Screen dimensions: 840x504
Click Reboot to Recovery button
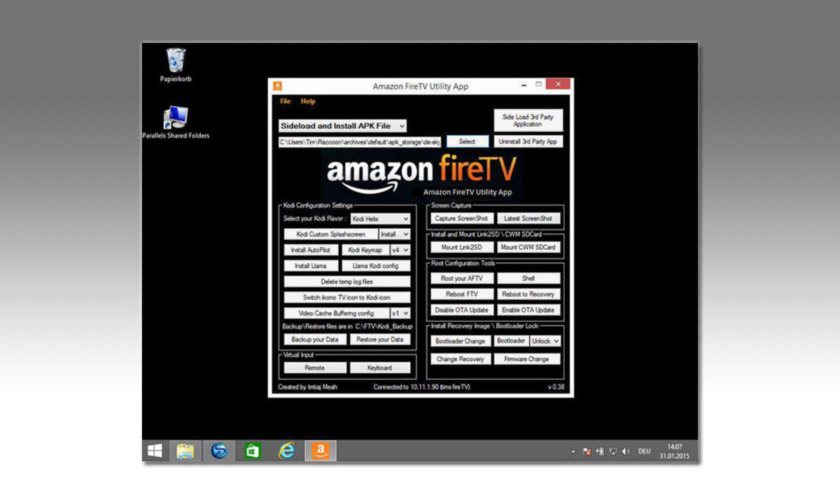[x=528, y=294]
